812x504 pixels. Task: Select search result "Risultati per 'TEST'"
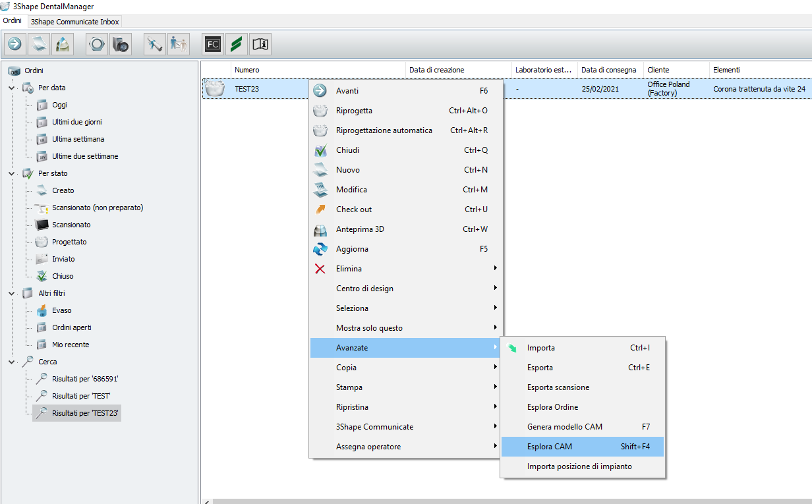[81, 396]
